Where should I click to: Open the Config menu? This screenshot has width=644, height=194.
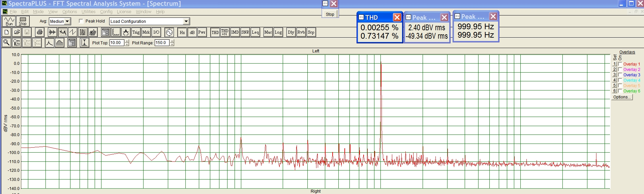pyautogui.click(x=106, y=11)
